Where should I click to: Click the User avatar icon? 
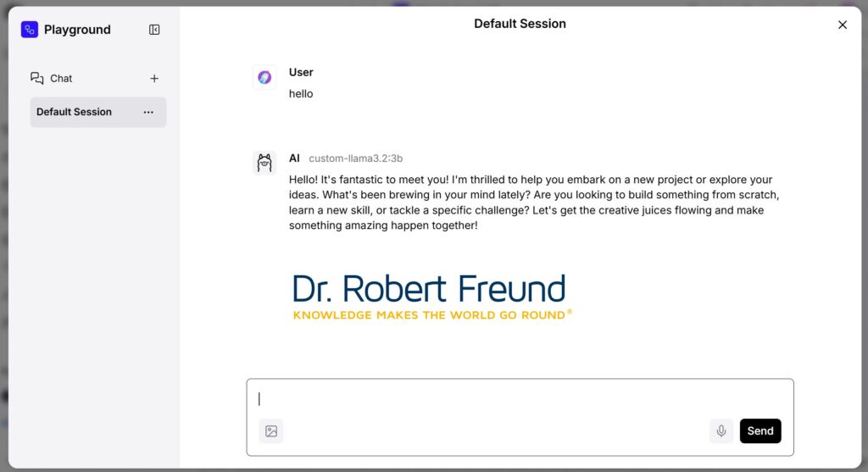coord(264,77)
